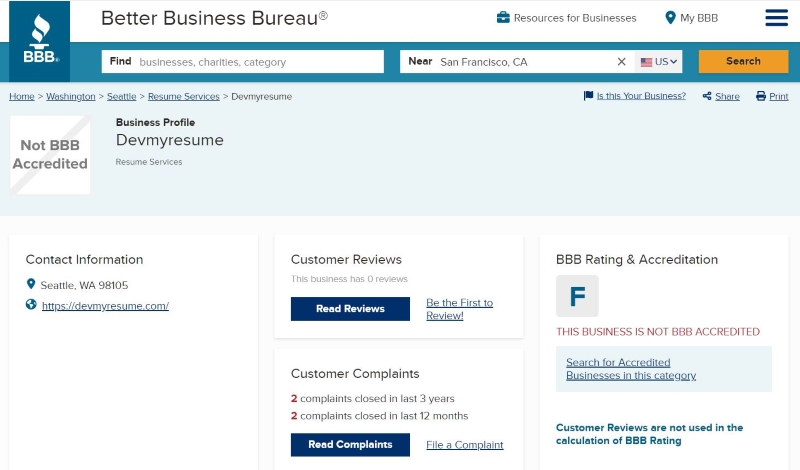Image resolution: width=800 pixels, height=470 pixels.
Task: Click the Print link
Action: click(779, 96)
